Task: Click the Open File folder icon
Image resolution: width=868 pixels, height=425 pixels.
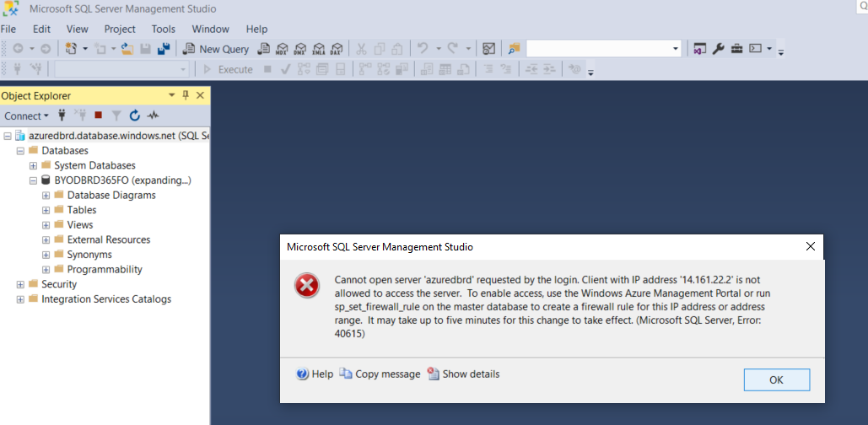Action: click(127, 49)
